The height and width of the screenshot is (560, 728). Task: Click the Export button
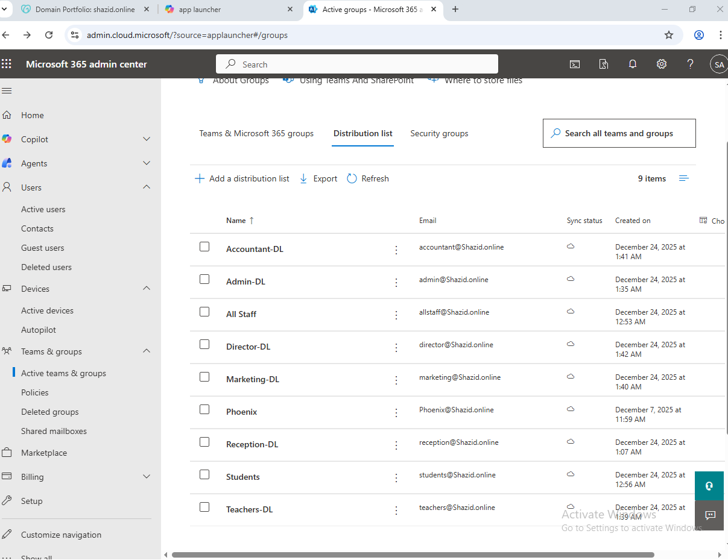318,178
